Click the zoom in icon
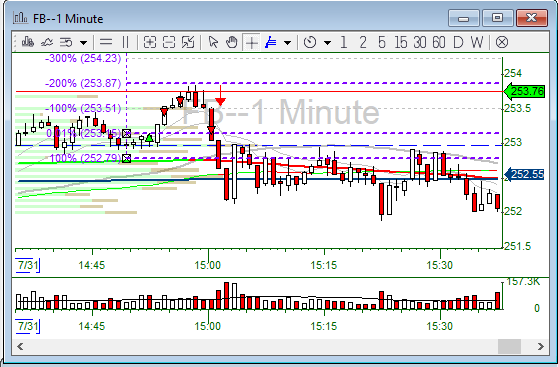Viewport: 558px width, 367px height. coord(150,42)
